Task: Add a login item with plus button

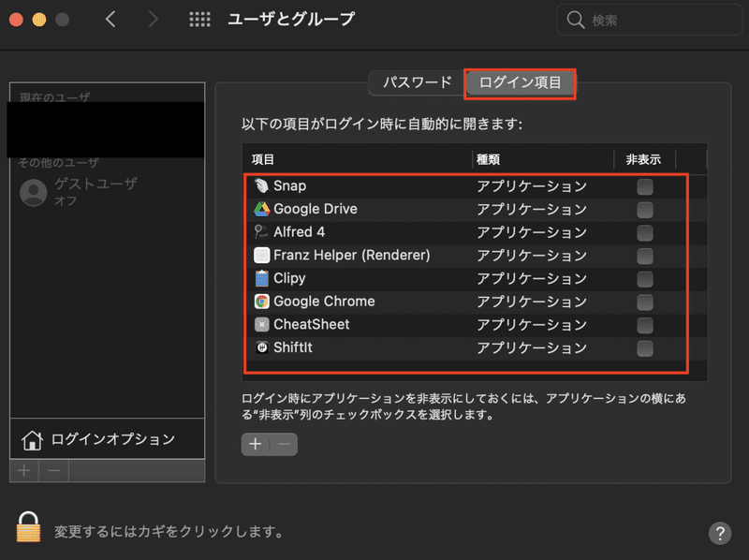Action: 255,445
